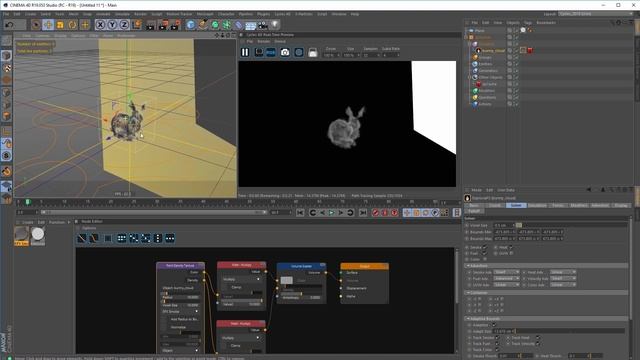The image size is (640, 360).
Task: Toggle the Y axis lock
Action: (112, 25)
